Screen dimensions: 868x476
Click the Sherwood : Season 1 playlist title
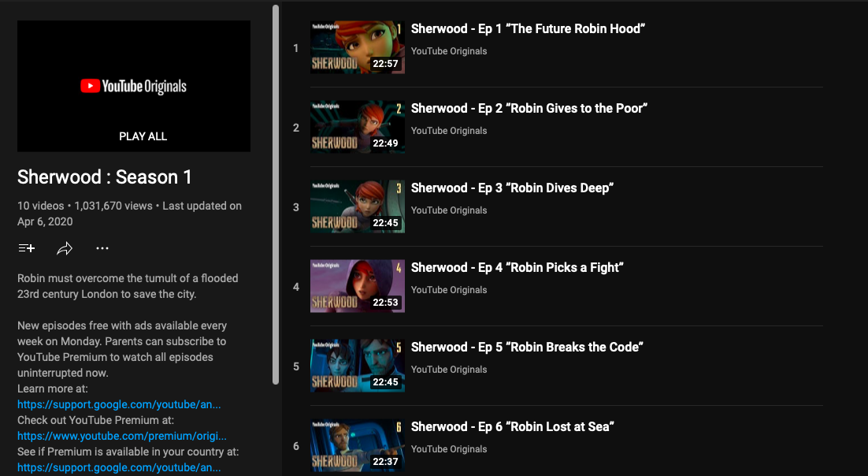105,177
